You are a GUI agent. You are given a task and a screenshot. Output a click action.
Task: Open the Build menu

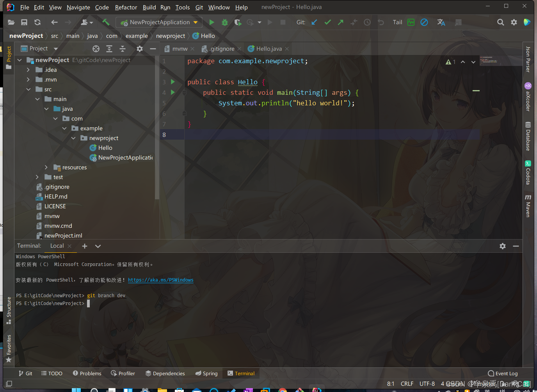click(x=149, y=7)
